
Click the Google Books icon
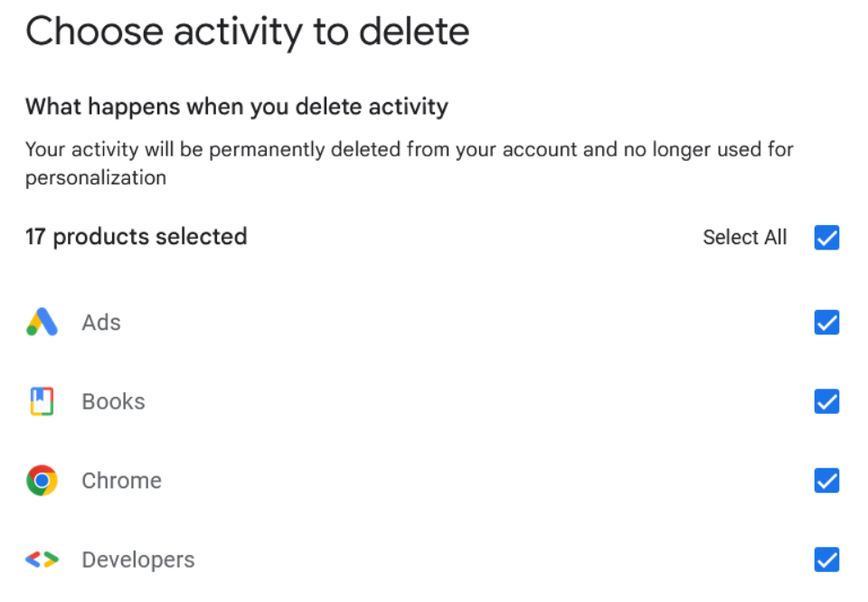[42, 401]
